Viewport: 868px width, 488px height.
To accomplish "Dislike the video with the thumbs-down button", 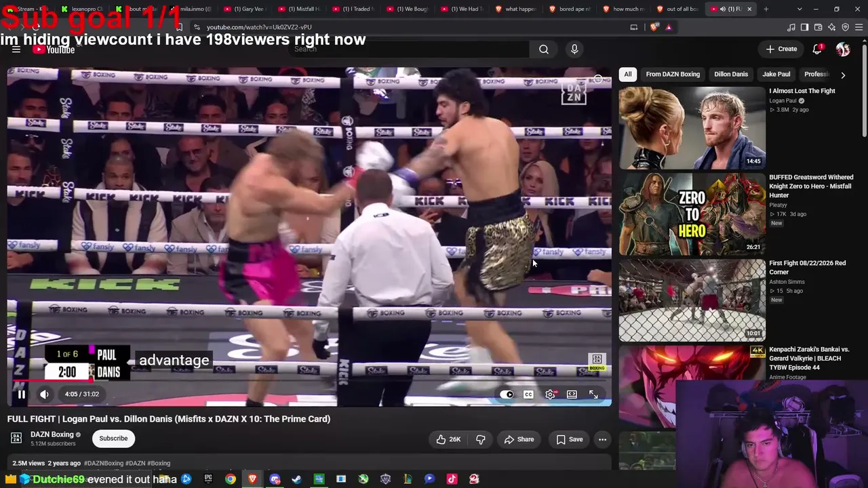I will [480, 439].
